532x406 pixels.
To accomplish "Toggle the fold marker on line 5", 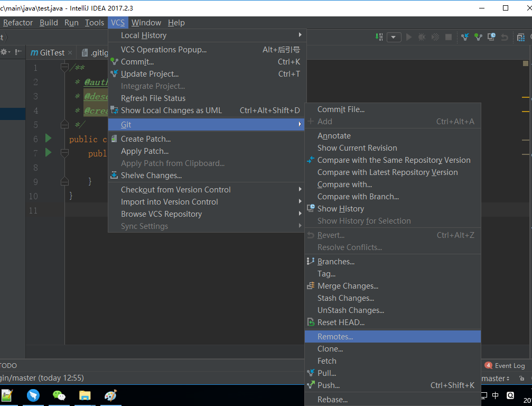I will pos(64,125).
